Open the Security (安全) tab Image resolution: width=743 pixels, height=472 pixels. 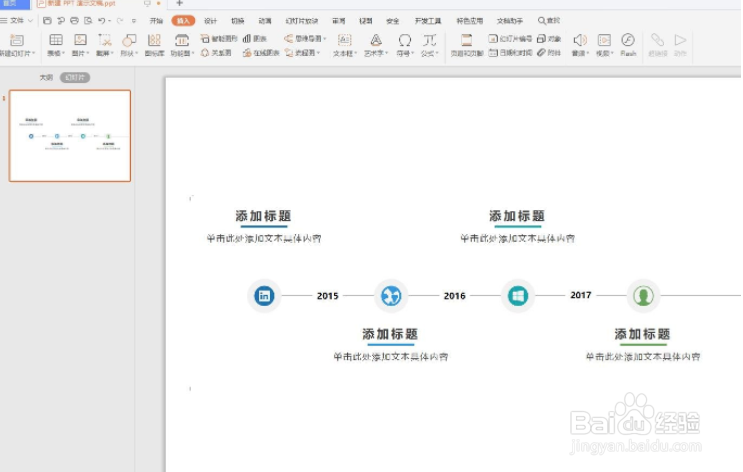click(393, 20)
